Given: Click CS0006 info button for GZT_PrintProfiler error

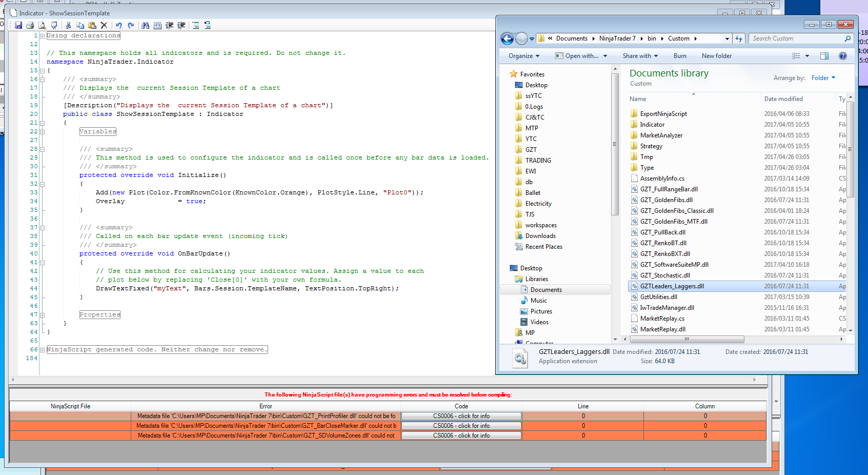Looking at the screenshot, I should [x=461, y=416].
